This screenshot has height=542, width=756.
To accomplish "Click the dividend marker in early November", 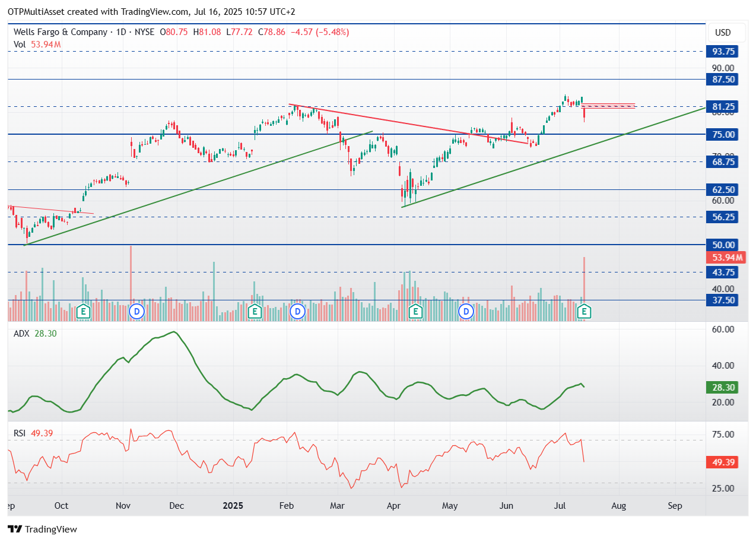I will point(137,311).
